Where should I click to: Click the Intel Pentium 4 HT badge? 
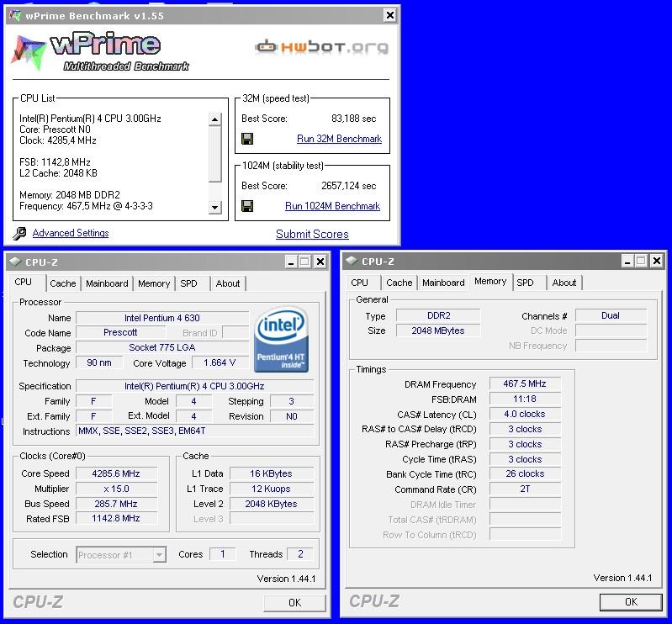coord(281,339)
